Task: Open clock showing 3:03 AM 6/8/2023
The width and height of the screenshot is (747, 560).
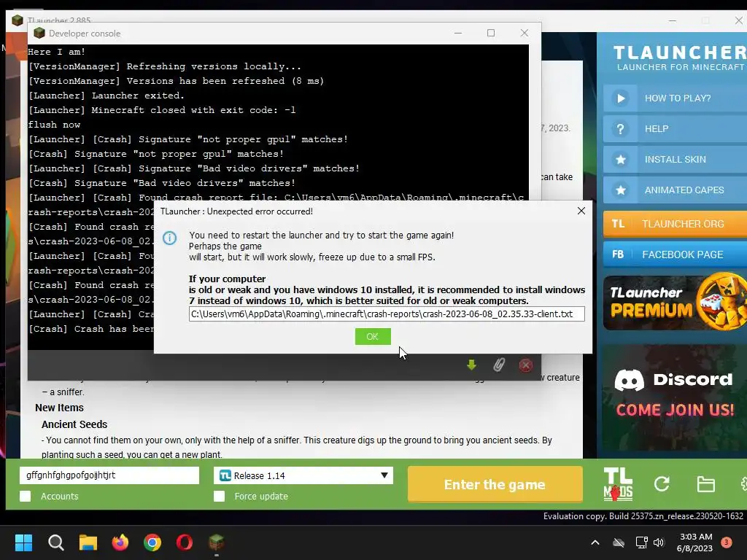Action: click(694, 542)
